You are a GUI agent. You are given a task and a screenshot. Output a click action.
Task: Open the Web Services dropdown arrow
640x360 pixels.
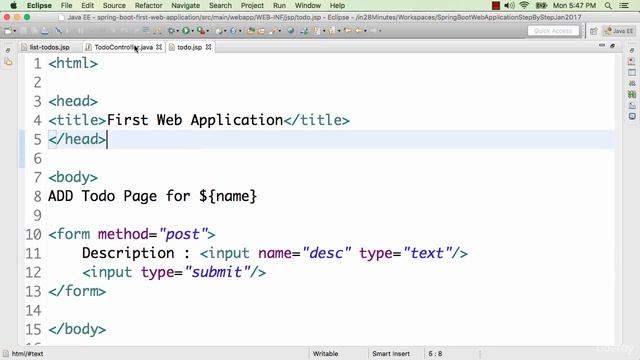click(240, 31)
